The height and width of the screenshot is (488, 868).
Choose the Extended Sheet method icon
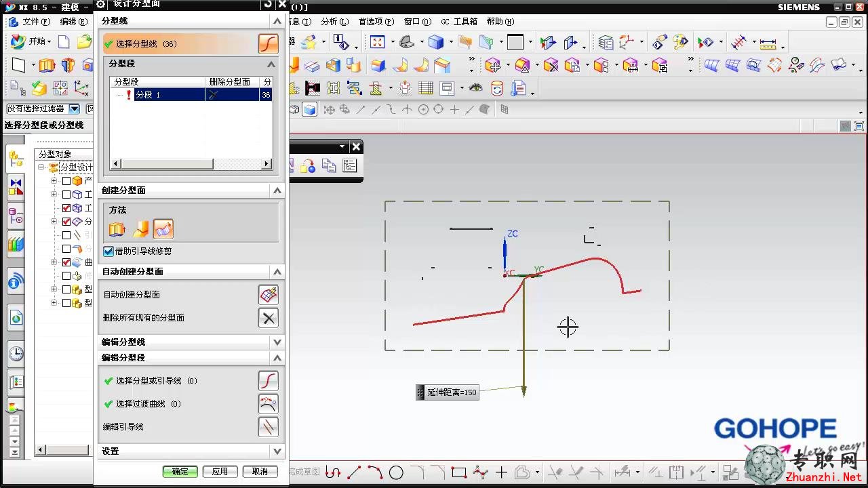click(x=163, y=230)
